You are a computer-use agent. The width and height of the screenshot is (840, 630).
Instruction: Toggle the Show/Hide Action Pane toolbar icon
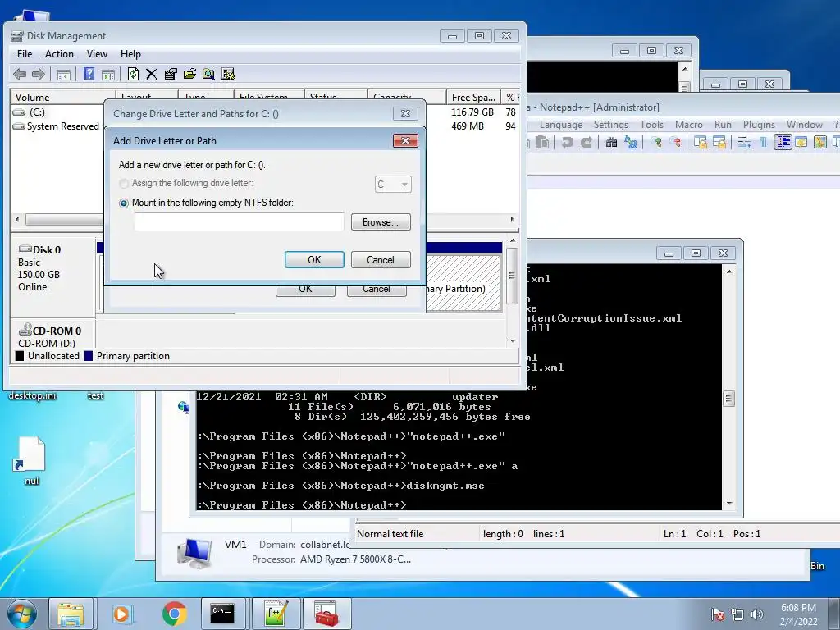pyautogui.click(x=108, y=75)
